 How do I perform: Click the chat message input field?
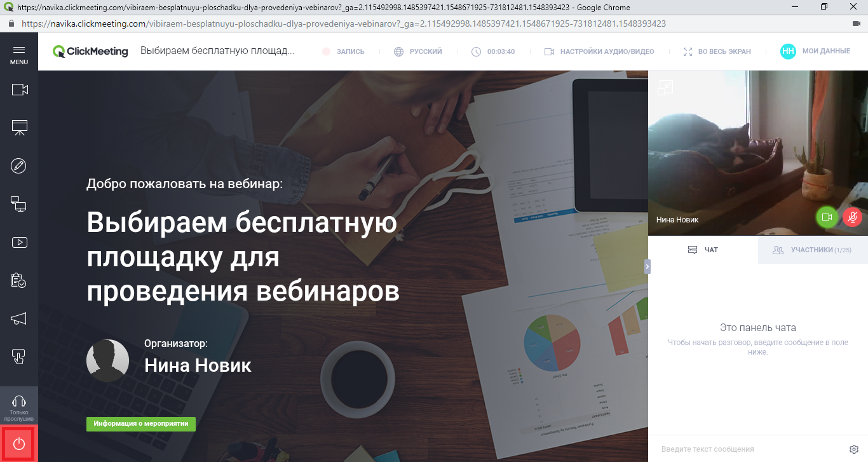click(750, 449)
